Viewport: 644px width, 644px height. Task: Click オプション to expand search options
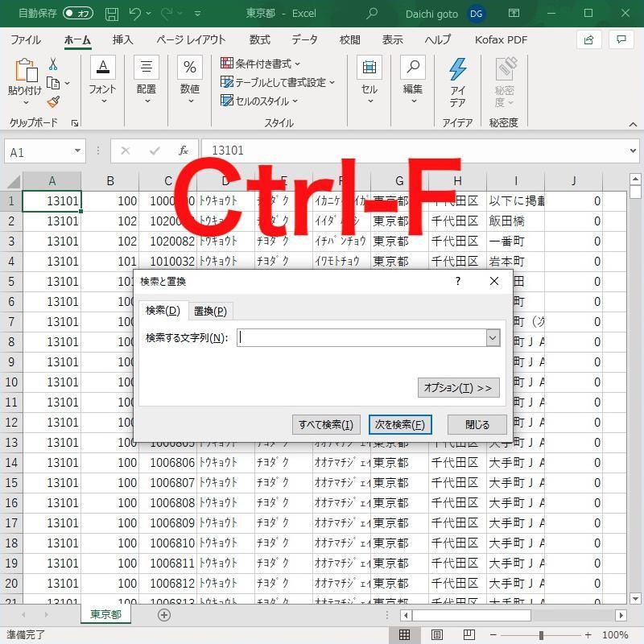458,387
